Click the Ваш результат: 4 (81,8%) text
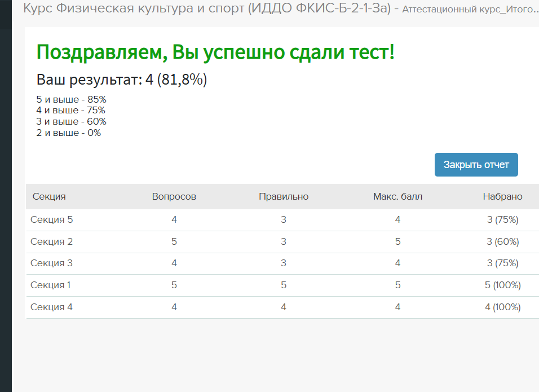The image size is (539, 392). tap(122, 80)
